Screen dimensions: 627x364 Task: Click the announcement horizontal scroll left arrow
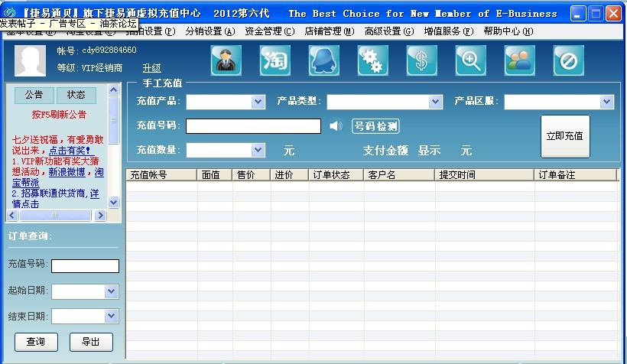pyautogui.click(x=12, y=215)
